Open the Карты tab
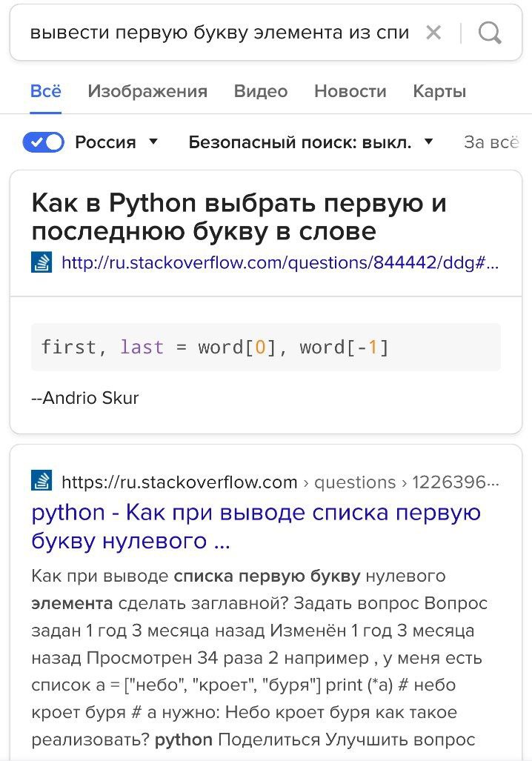 tap(440, 91)
